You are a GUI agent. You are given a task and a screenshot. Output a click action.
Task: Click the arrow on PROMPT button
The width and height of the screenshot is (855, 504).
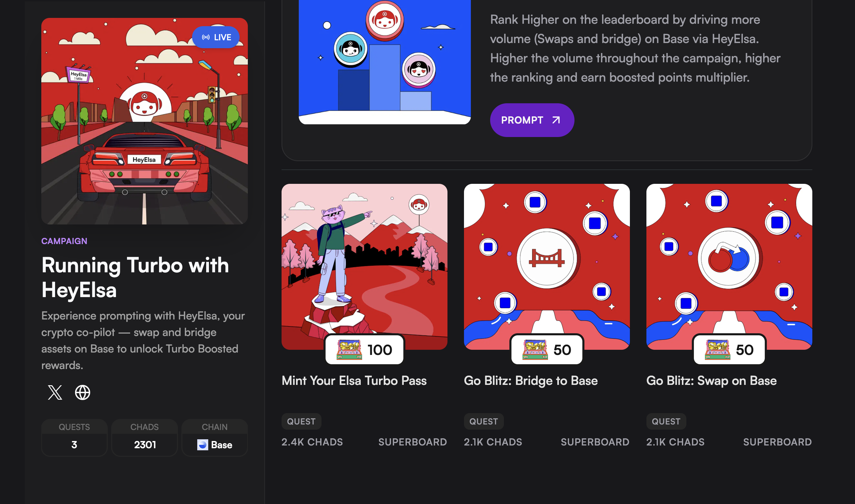tap(556, 120)
